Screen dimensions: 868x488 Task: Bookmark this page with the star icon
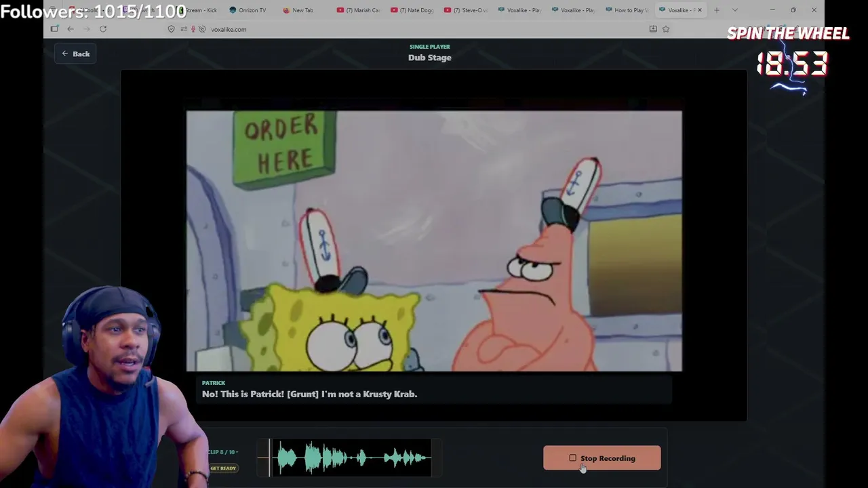click(x=666, y=29)
